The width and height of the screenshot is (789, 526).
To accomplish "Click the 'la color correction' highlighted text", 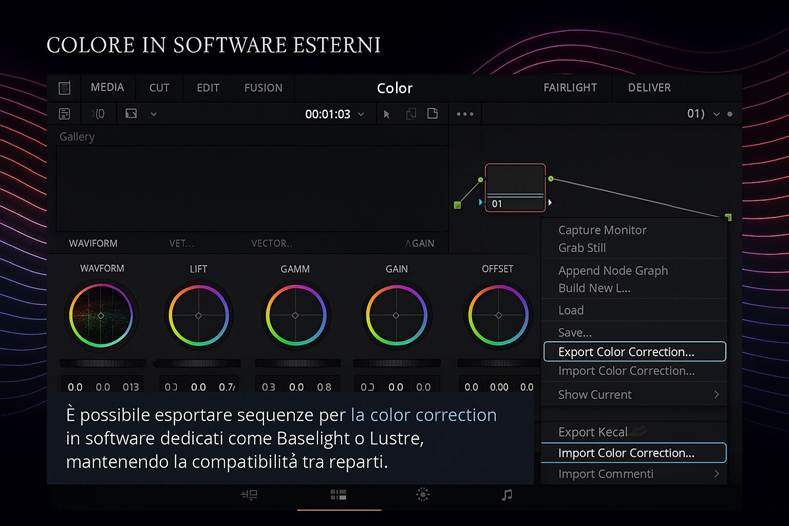I will (x=424, y=415).
